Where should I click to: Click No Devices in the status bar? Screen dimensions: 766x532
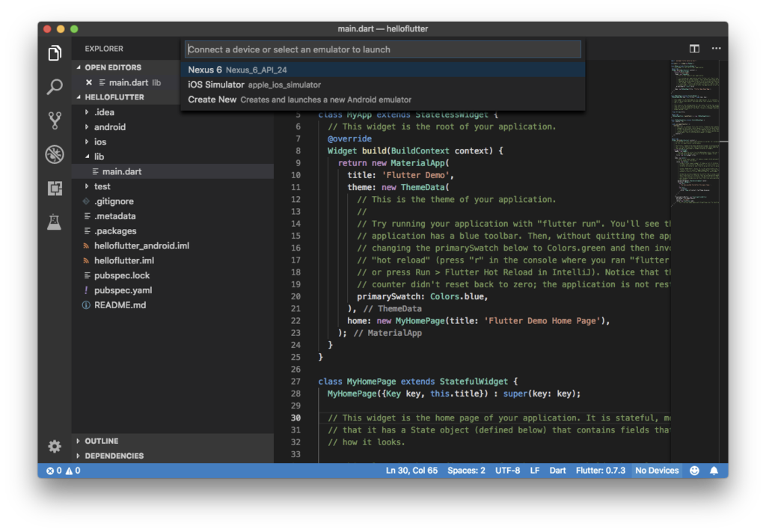click(x=657, y=471)
